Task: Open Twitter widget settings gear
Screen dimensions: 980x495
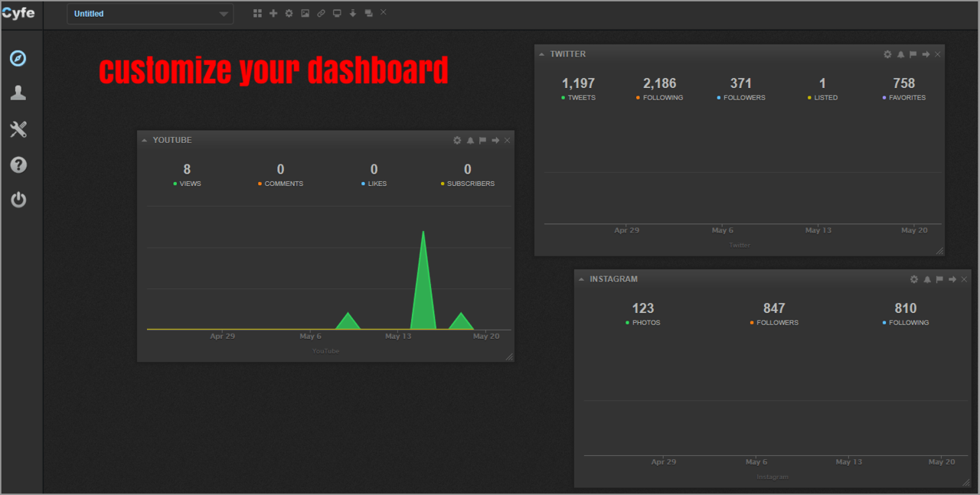Action: (887, 54)
